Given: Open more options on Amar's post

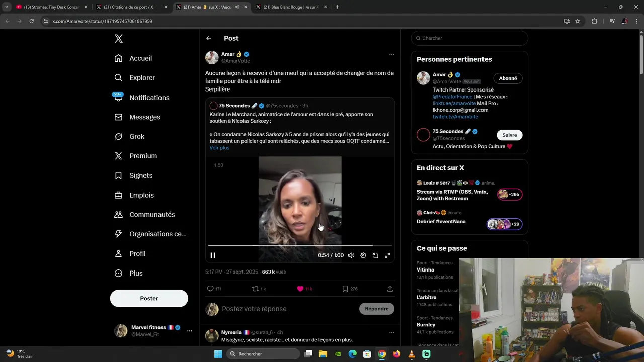Looking at the screenshot, I should (391, 54).
